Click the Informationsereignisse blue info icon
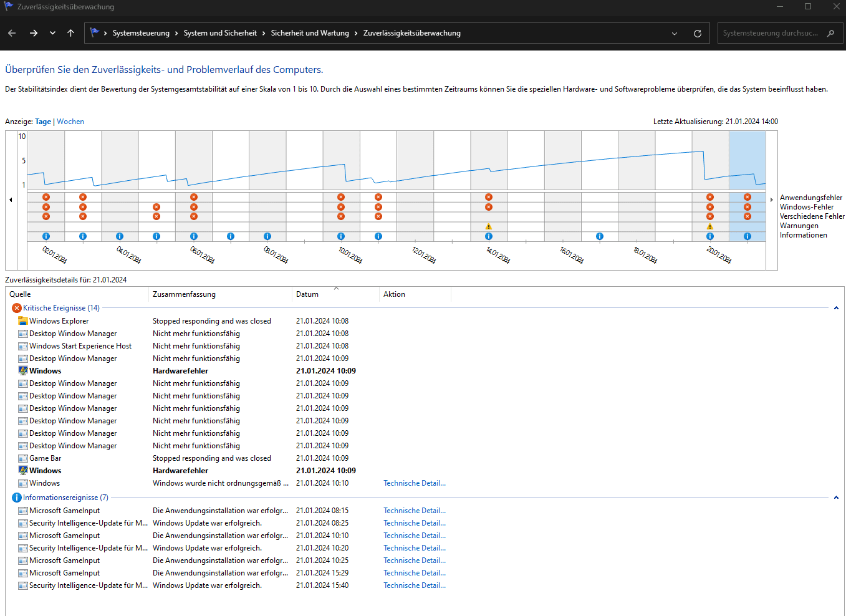Viewport: 846px width, 616px height. click(x=17, y=498)
